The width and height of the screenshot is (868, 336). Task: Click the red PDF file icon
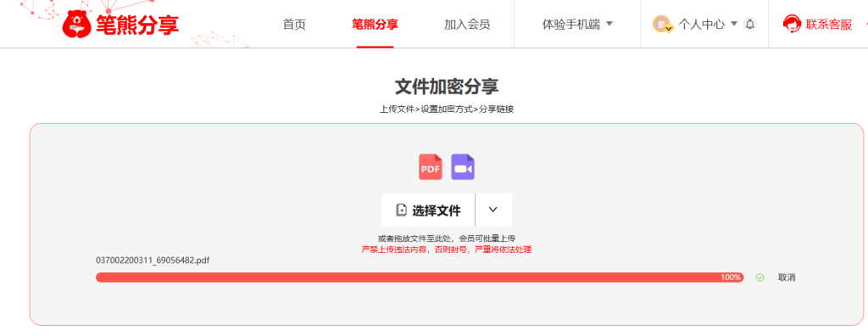[430, 167]
